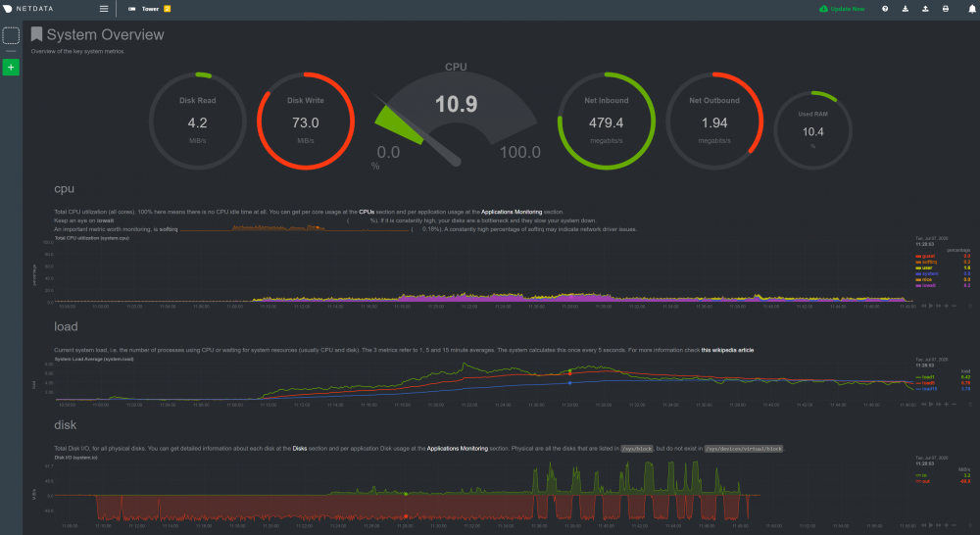Pan the CPU chart left with rewind icon
The height and width of the screenshot is (535, 980).
click(924, 306)
